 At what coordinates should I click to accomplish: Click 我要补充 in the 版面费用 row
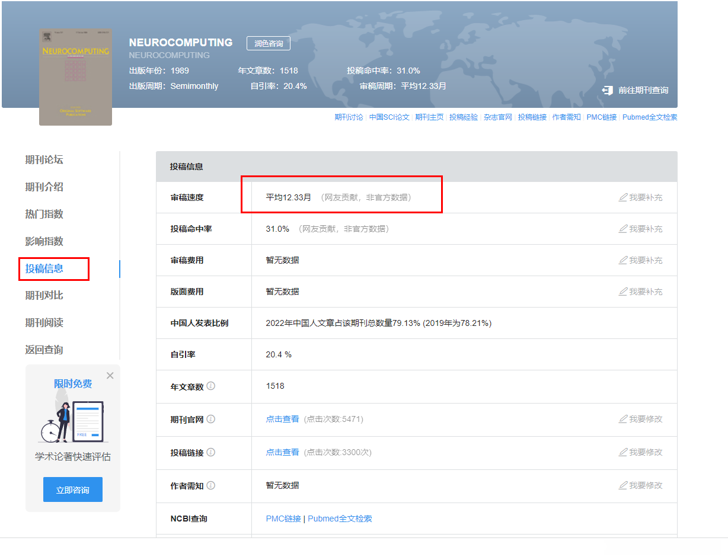(x=640, y=292)
